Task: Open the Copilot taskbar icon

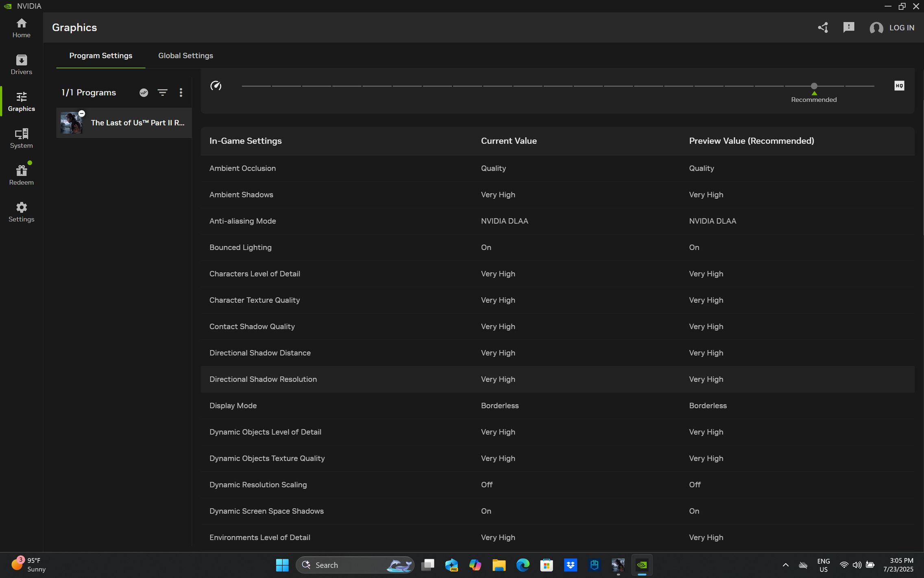Action: [x=475, y=565]
